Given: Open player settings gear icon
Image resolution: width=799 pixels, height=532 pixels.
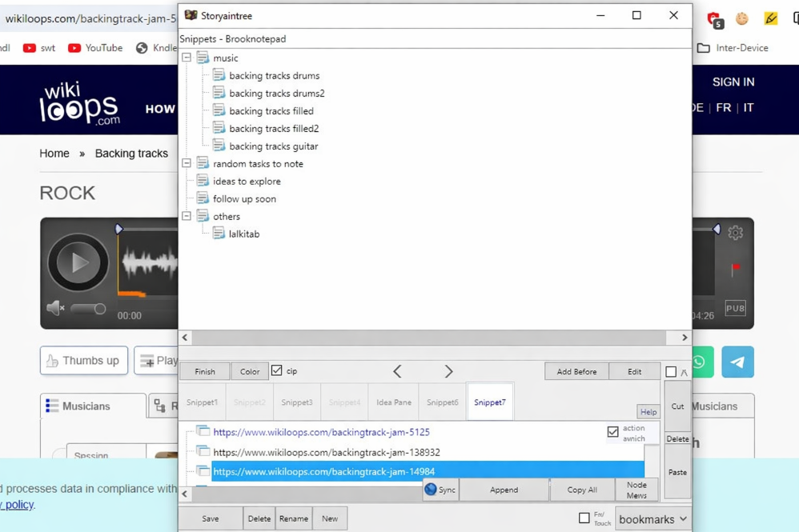Looking at the screenshot, I should point(735,233).
